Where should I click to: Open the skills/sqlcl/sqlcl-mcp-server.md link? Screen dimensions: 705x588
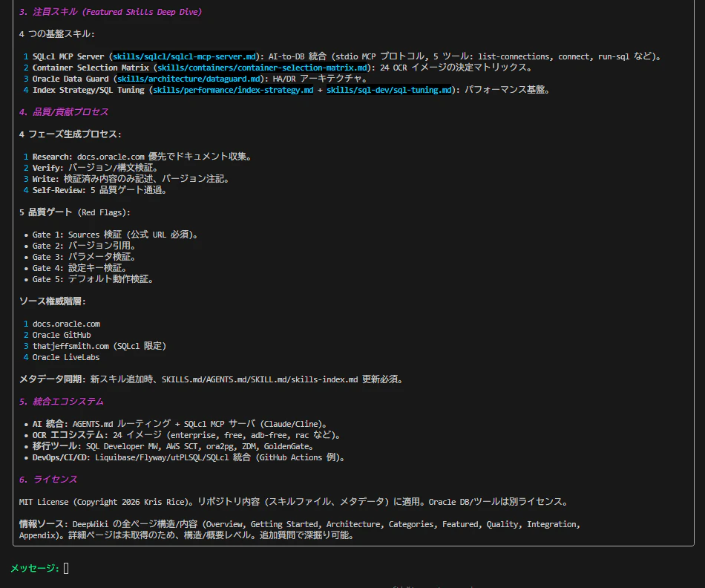pyautogui.click(x=184, y=56)
